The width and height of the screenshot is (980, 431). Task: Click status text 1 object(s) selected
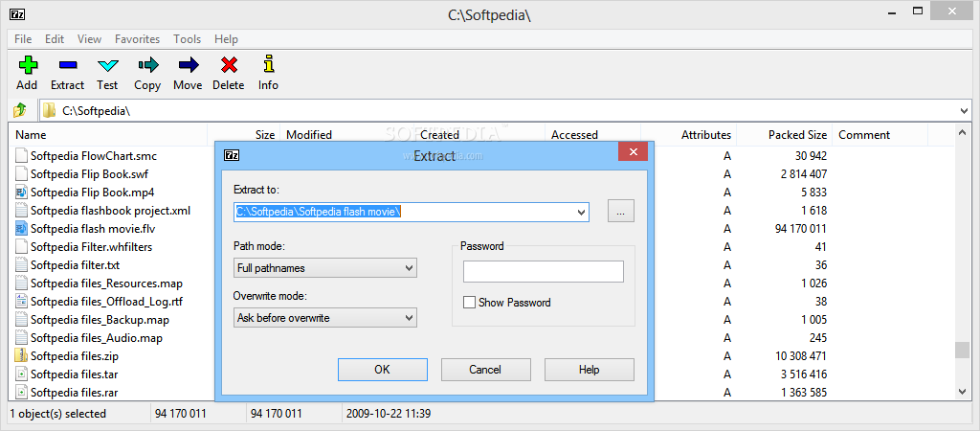click(58, 414)
